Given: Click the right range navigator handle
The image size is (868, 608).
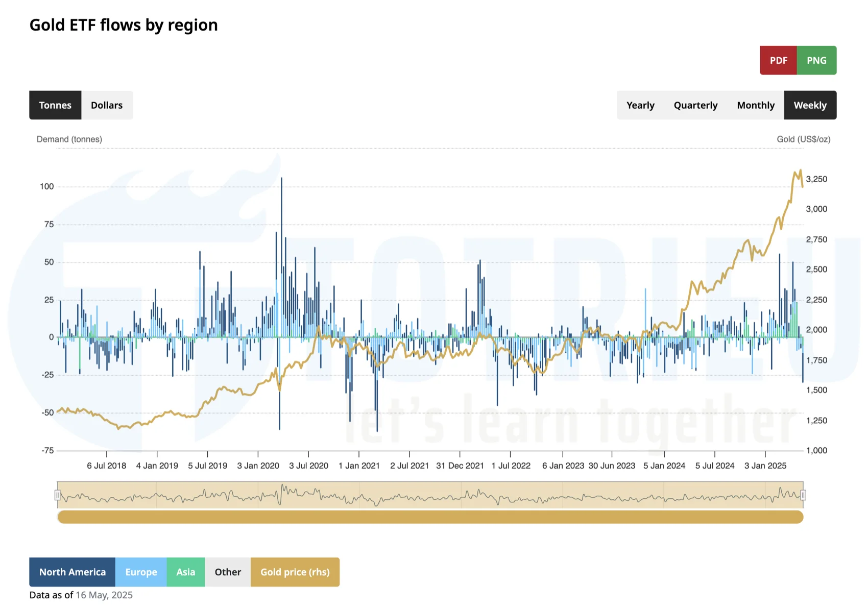Looking at the screenshot, I should 803,495.
